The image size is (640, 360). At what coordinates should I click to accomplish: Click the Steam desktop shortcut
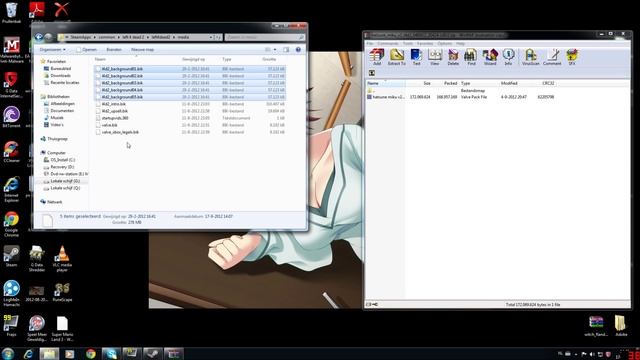tap(11, 256)
